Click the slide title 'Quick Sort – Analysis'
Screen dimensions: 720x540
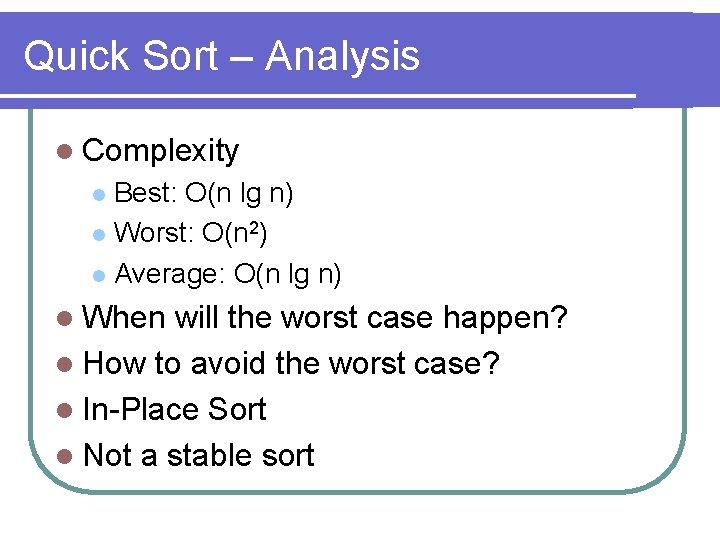[x=221, y=56]
